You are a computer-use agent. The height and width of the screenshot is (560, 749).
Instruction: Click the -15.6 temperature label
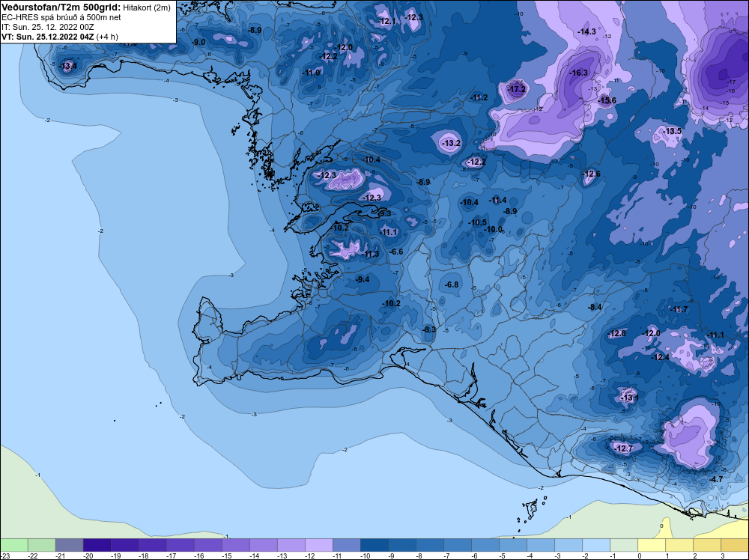pyautogui.click(x=607, y=100)
